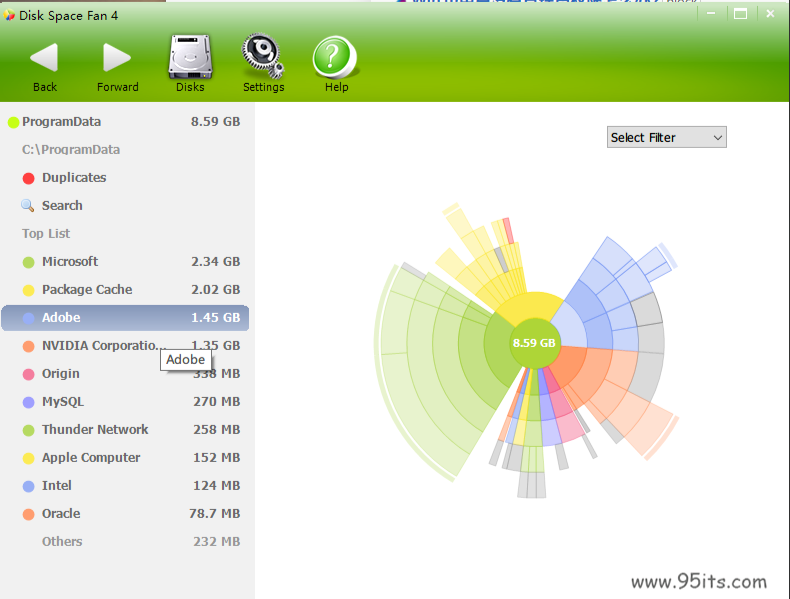Select Package Cache in the Top List

tap(124, 290)
